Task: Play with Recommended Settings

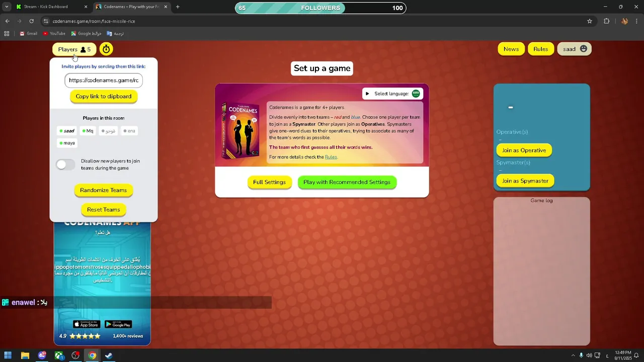Action: click(x=347, y=182)
